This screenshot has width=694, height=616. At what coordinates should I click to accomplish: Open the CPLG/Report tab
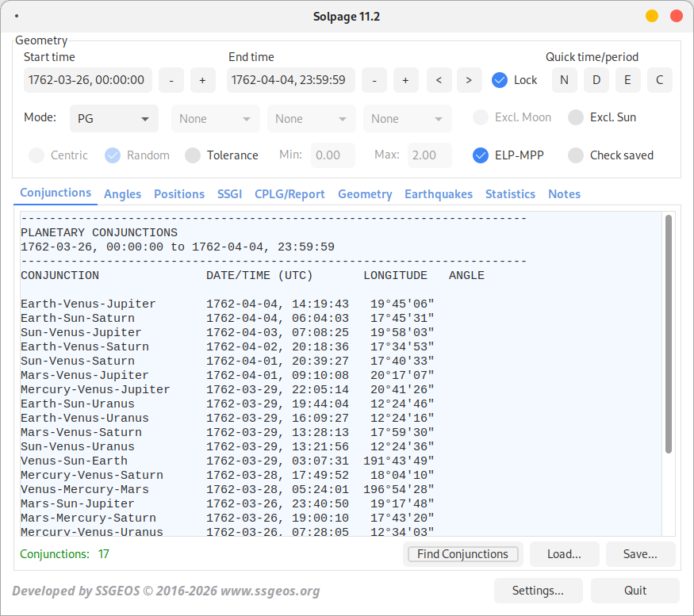click(x=290, y=193)
